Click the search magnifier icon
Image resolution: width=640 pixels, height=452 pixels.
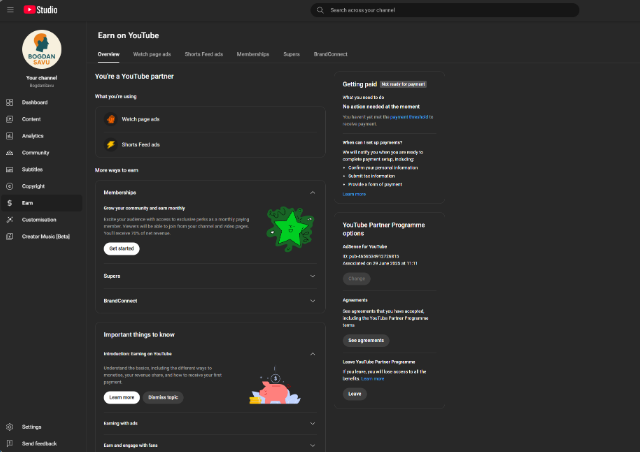coord(320,10)
